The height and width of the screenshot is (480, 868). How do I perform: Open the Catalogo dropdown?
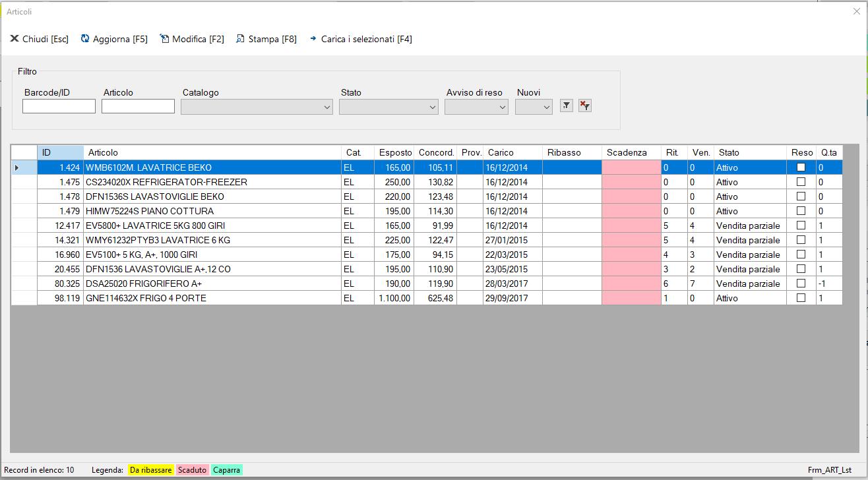257,107
